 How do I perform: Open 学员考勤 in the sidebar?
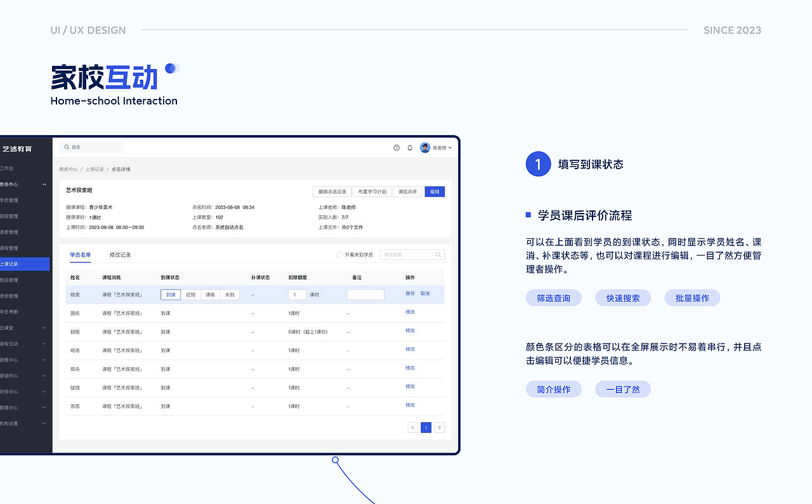9,312
